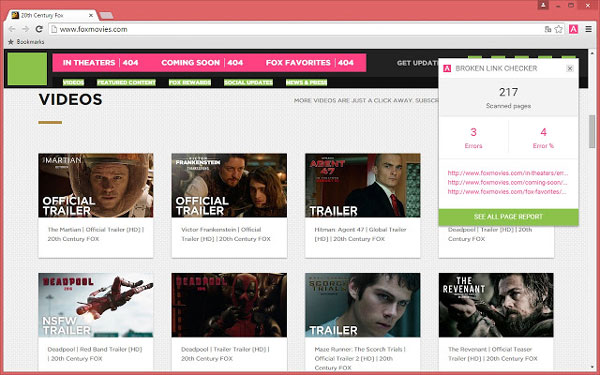Click the page vertical scrollbar thumb

pyautogui.click(x=592, y=131)
